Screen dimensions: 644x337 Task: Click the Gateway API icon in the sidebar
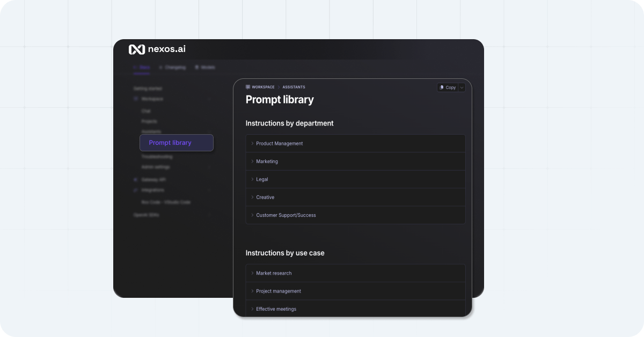tap(136, 179)
